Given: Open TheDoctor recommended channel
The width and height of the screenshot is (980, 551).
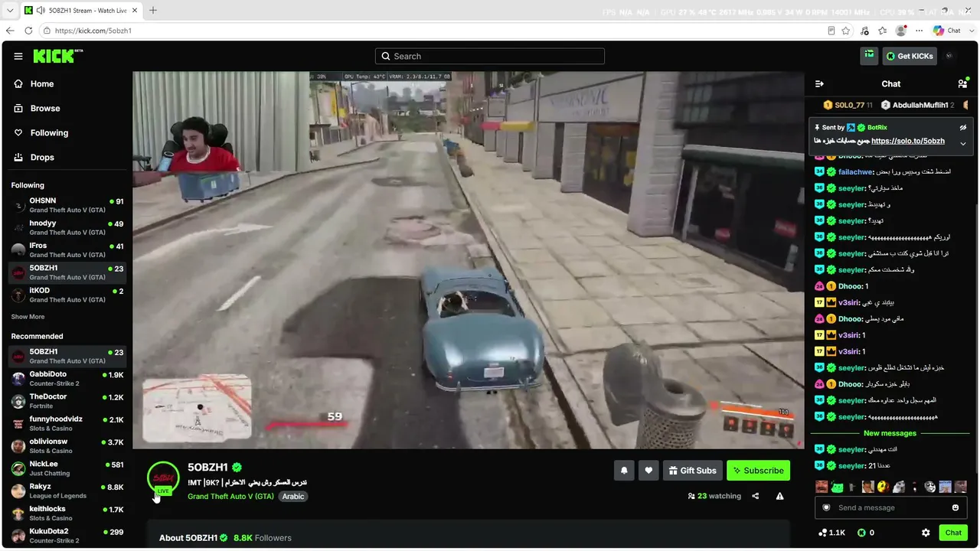Looking at the screenshot, I should tap(67, 401).
